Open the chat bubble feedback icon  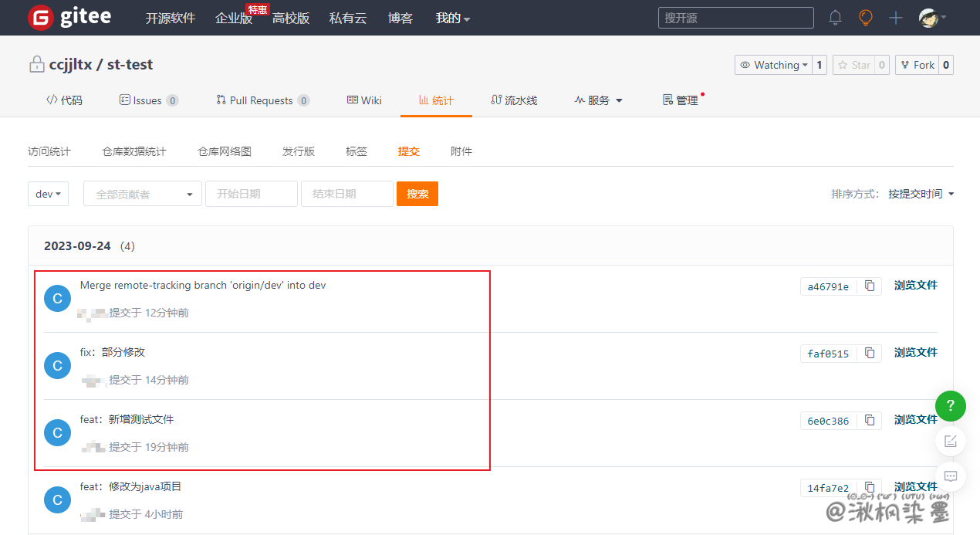point(951,476)
